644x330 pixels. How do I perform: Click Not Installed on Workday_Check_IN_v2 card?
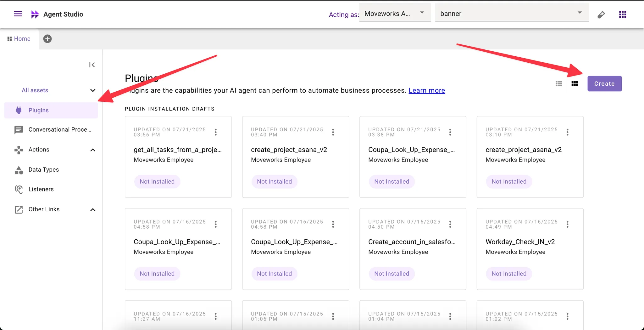point(509,274)
